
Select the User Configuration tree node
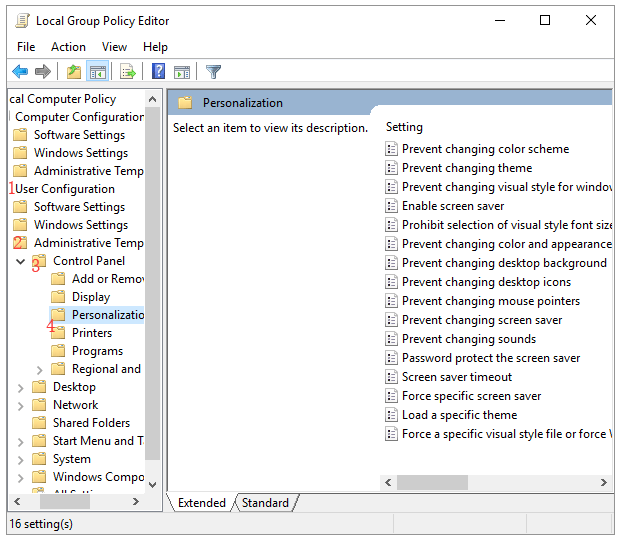pyautogui.click(x=65, y=189)
